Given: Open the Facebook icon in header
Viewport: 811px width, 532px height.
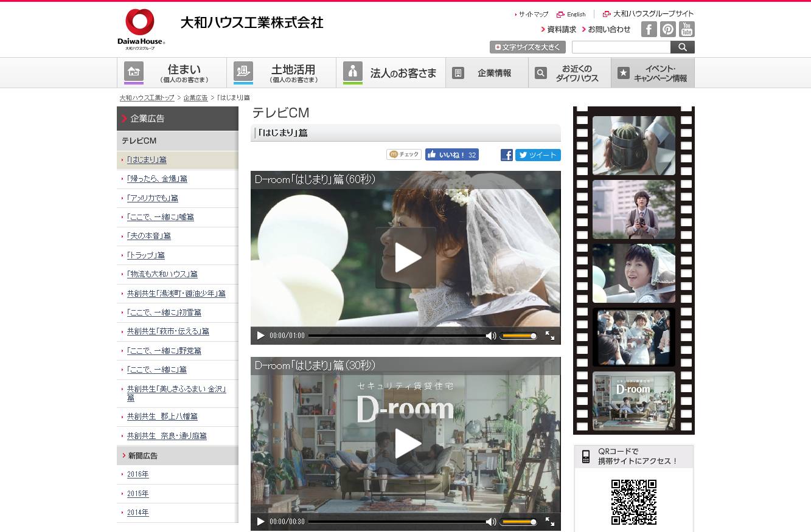Looking at the screenshot, I should (649, 29).
